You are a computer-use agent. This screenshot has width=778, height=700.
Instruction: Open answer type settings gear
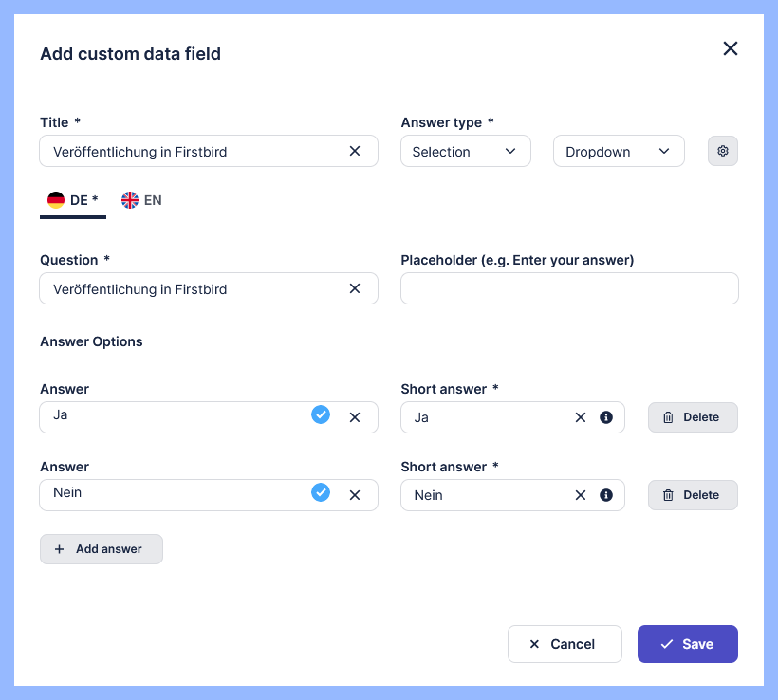tap(723, 151)
